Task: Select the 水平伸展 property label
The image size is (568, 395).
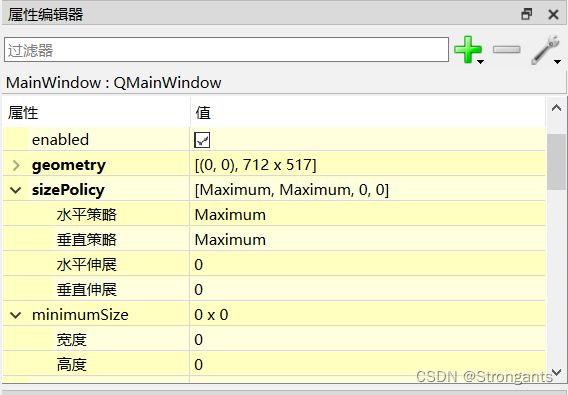Action: coord(87,265)
